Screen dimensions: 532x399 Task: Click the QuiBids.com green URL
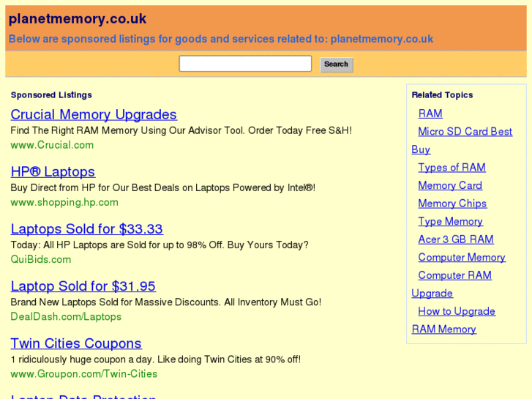point(41,259)
